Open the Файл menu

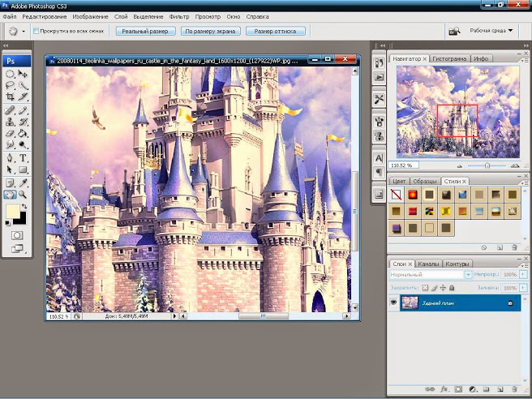click(10, 16)
